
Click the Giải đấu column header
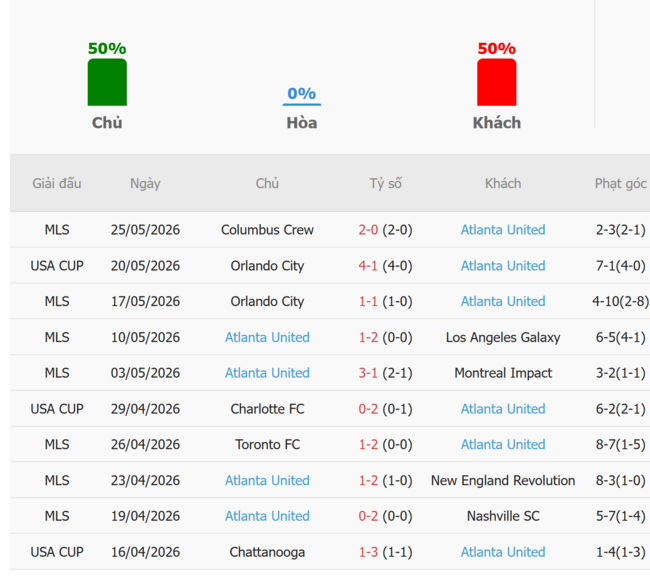57,183
